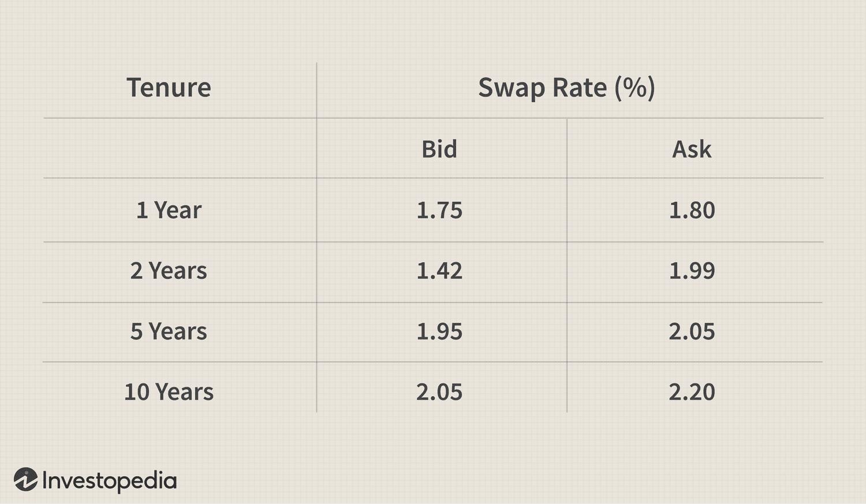Click the 1 Year bid value 1.75
Screen dimensions: 866x504
pos(439,210)
